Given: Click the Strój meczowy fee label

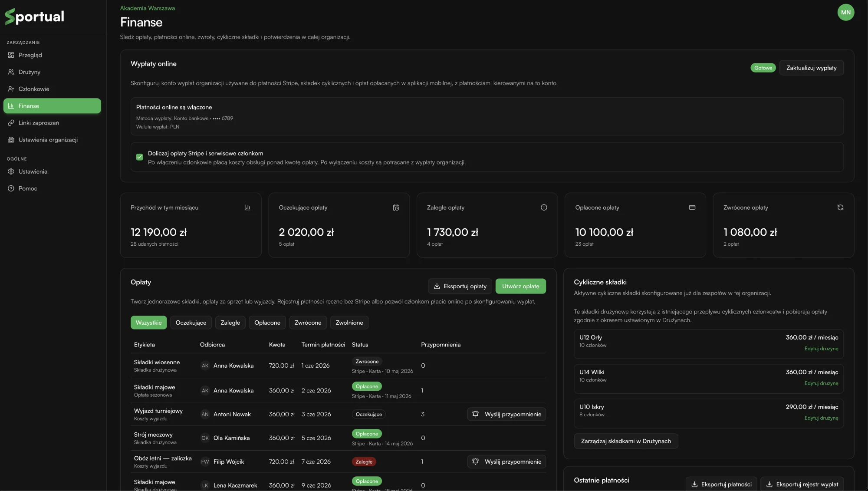Looking at the screenshot, I should [x=153, y=435].
